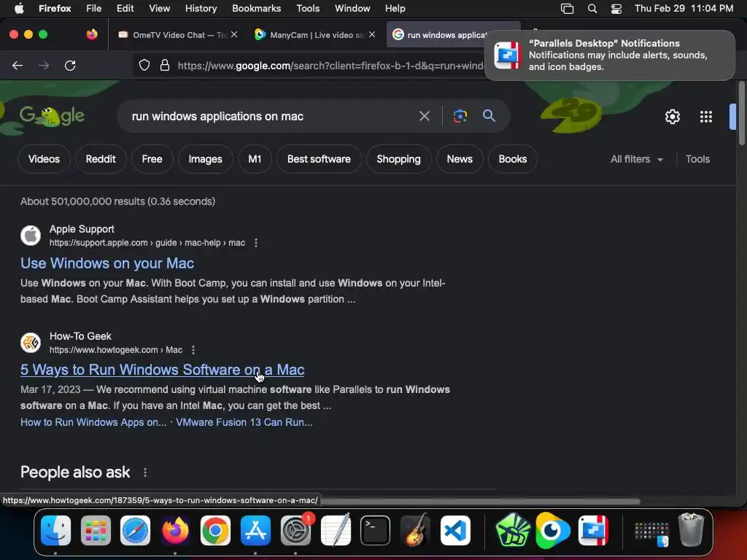Viewport: 747px width, 560px height.
Task: Open System Settings from the Dock
Action: point(295,531)
